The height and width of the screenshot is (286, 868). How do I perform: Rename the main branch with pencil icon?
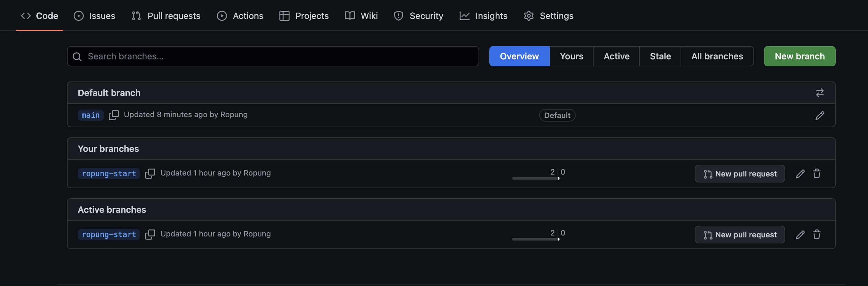(x=819, y=116)
